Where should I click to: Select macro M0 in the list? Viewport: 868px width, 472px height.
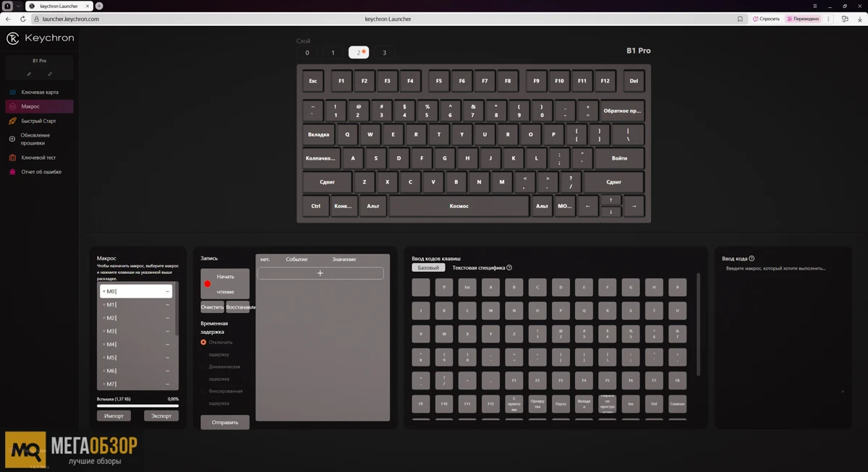[x=136, y=291]
